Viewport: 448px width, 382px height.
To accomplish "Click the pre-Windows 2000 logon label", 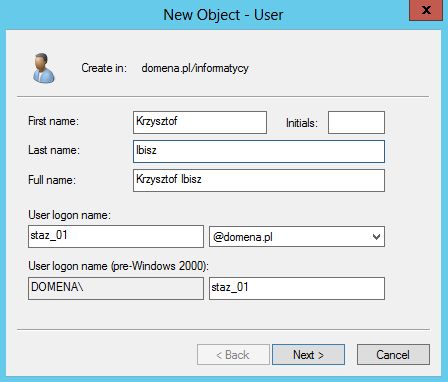I will (x=119, y=266).
